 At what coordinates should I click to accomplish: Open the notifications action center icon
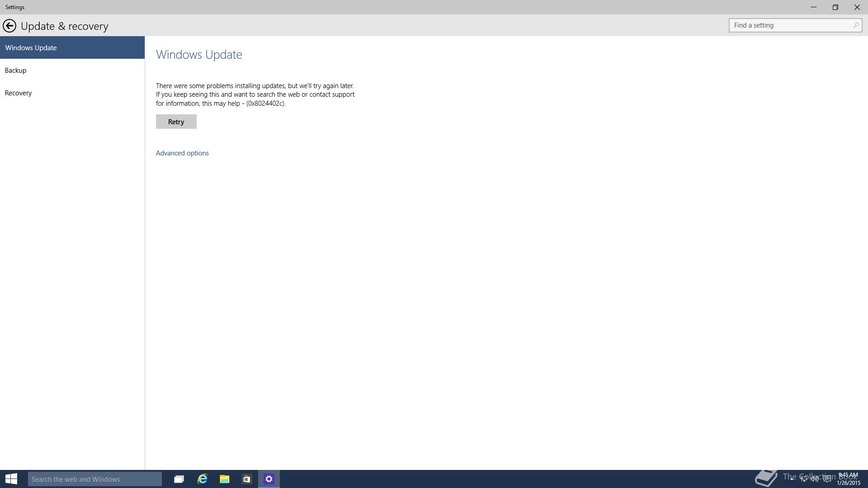827,479
